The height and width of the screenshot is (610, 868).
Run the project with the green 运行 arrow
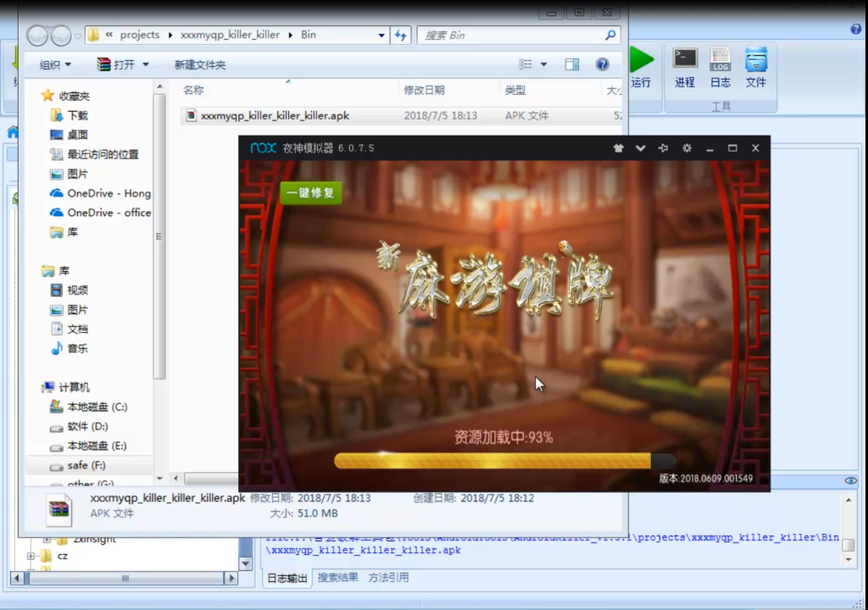tap(642, 67)
